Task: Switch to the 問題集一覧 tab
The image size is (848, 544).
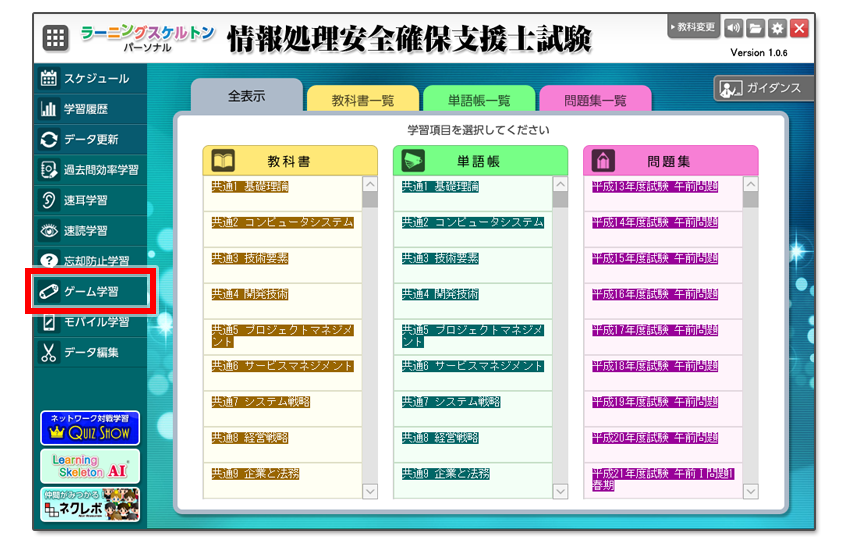Action: [x=595, y=99]
